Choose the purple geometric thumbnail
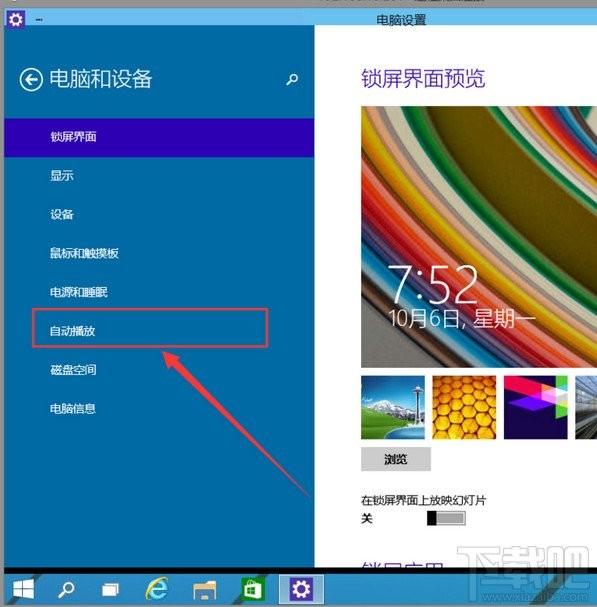 [535, 407]
